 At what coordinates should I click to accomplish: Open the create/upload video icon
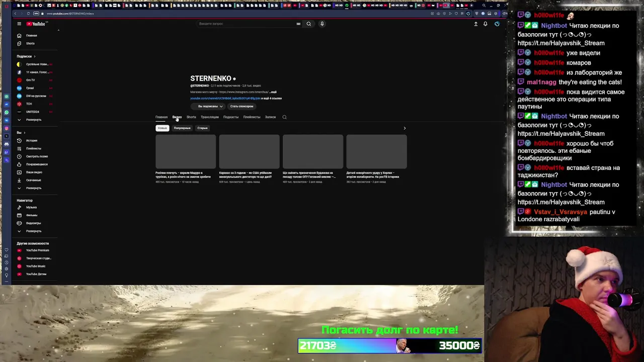[475, 24]
